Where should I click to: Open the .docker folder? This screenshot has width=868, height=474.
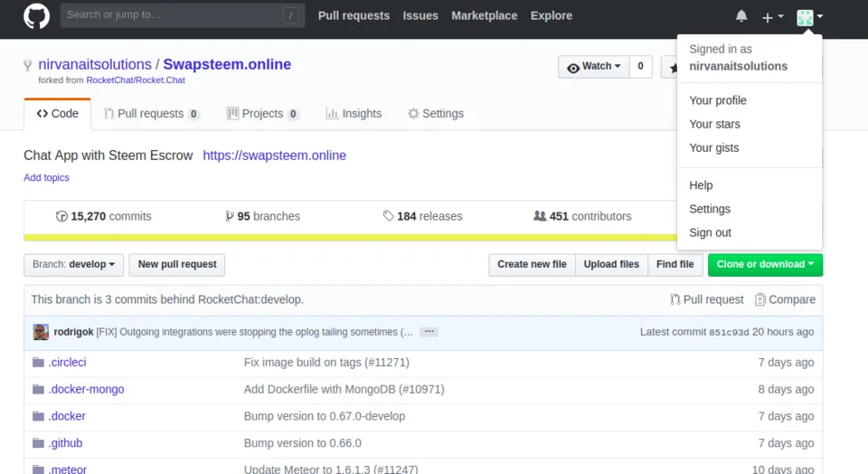point(67,416)
